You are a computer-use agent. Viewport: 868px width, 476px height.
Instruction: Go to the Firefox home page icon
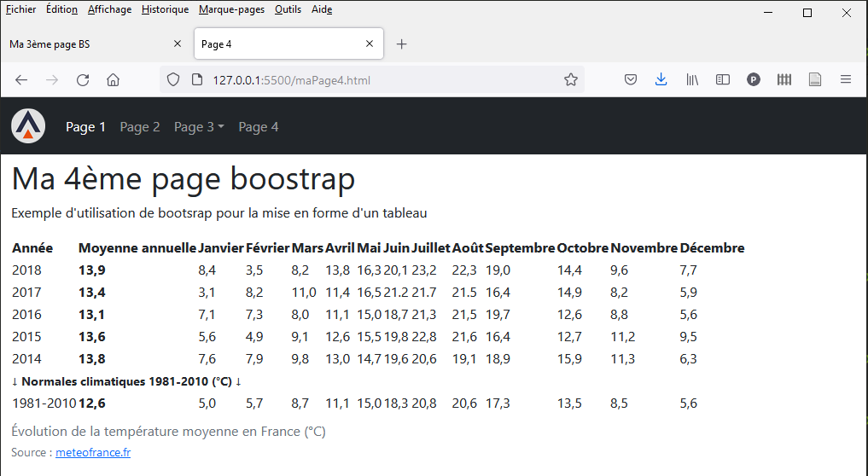(x=113, y=80)
